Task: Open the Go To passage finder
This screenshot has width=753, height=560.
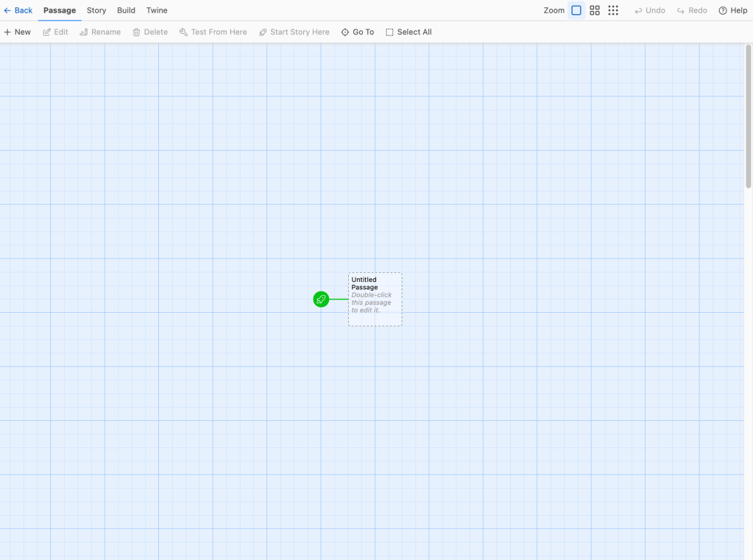Action: point(357,32)
